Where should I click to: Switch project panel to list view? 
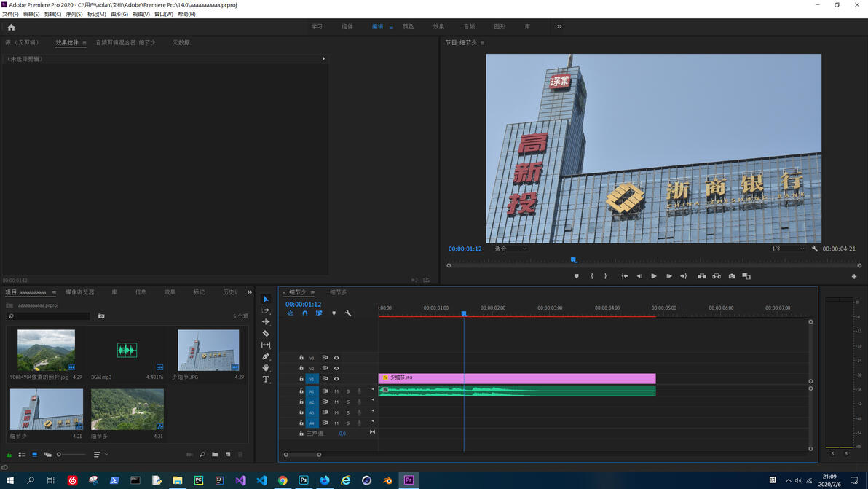[x=22, y=454]
